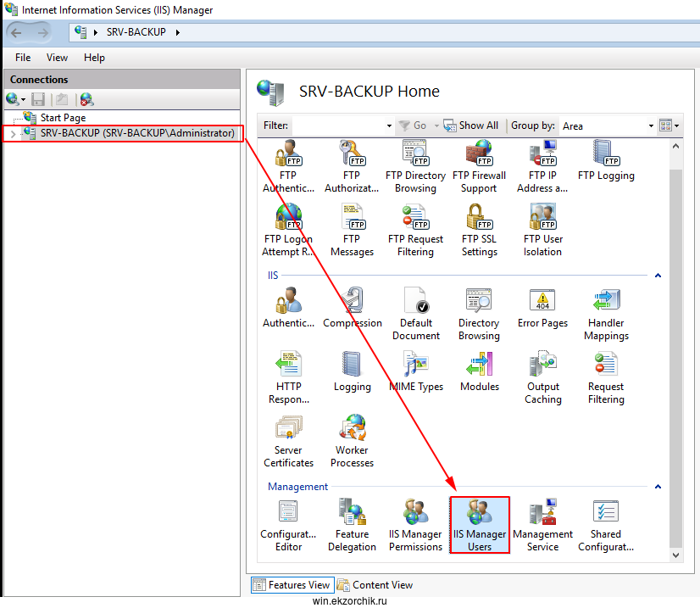Open IIS Authentication feature
This screenshot has height=608, width=700.
pyautogui.click(x=288, y=308)
